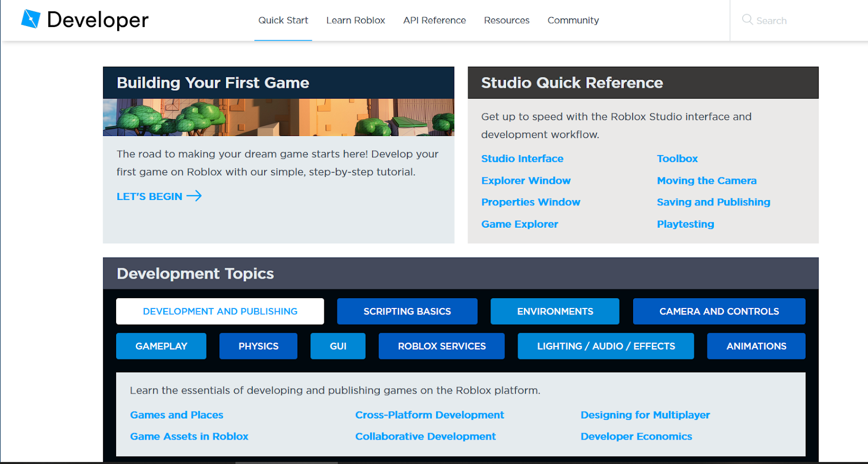The width and height of the screenshot is (868, 464).
Task: Click the Building Your First Game heading
Action: [x=213, y=83]
